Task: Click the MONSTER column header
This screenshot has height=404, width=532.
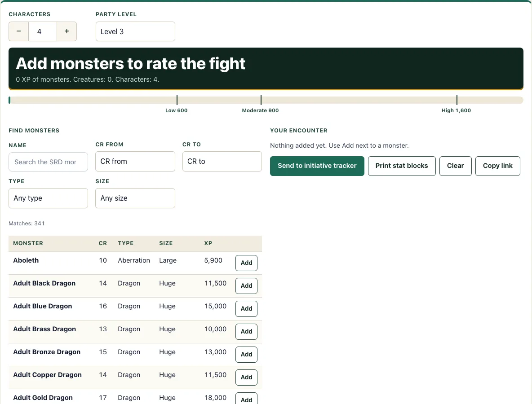Action: (x=28, y=243)
